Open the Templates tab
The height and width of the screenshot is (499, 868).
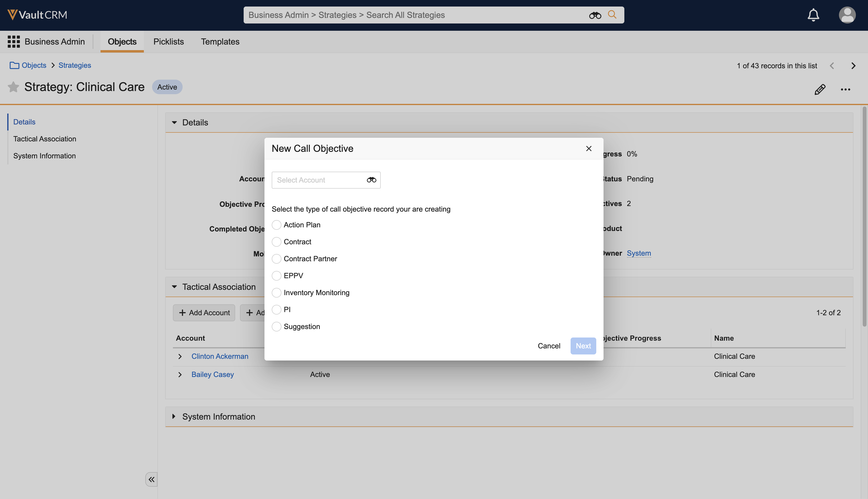point(220,41)
